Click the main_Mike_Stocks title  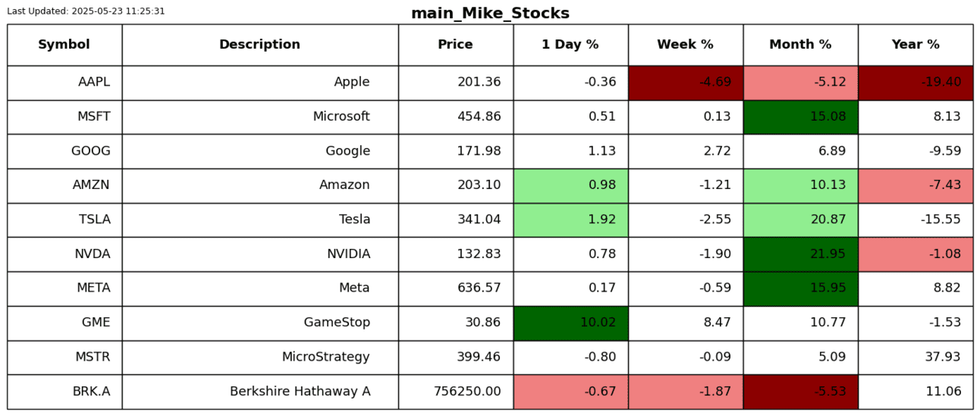(x=490, y=14)
